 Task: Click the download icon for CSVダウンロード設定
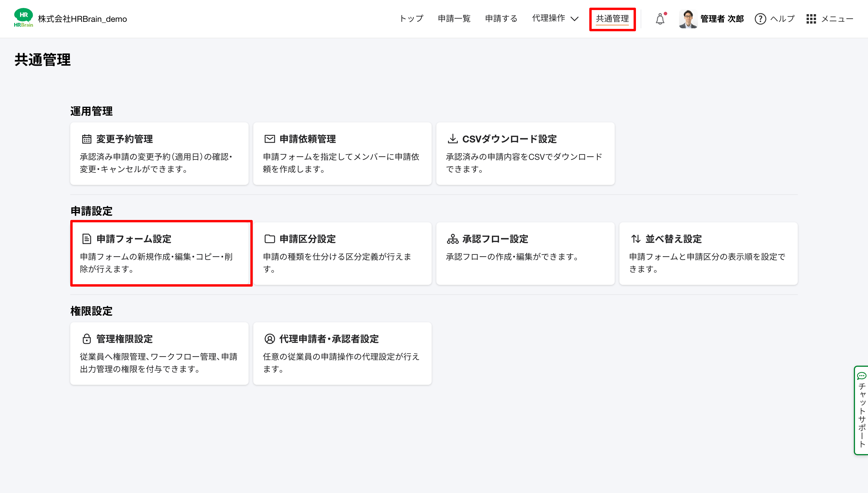click(x=453, y=139)
